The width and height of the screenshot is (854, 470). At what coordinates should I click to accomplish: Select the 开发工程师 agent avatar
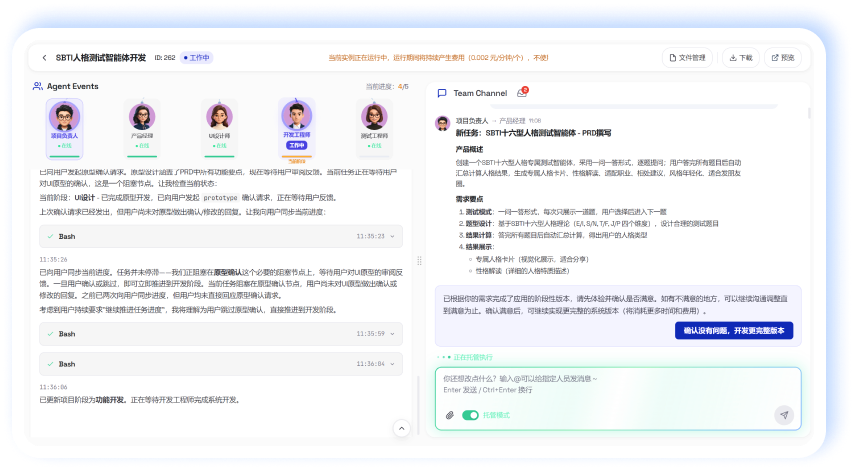point(296,115)
